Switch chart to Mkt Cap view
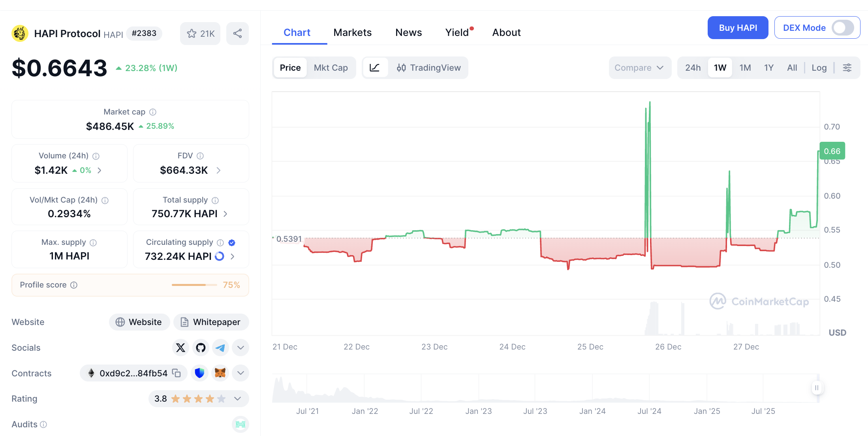Screen dimensions: 868x436 coord(331,68)
